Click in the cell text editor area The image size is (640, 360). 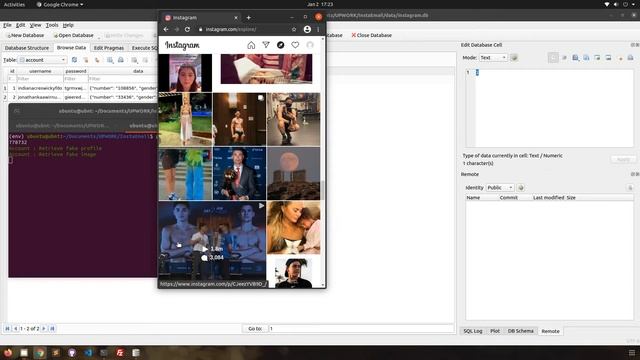554,108
